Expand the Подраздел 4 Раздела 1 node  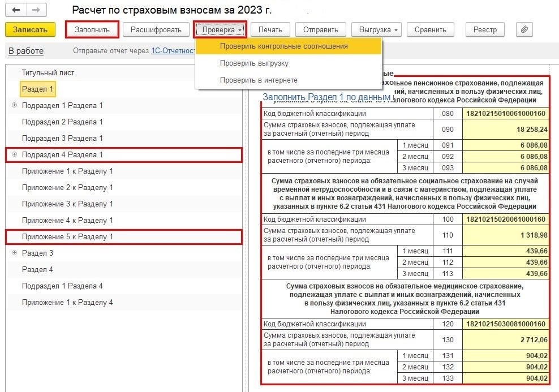[x=14, y=154]
